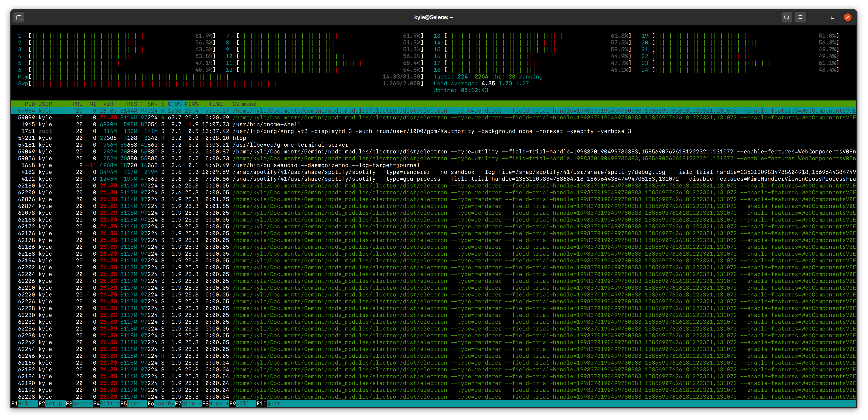Sort by the USER column header
The height and width of the screenshot is (420, 868).
(45, 104)
